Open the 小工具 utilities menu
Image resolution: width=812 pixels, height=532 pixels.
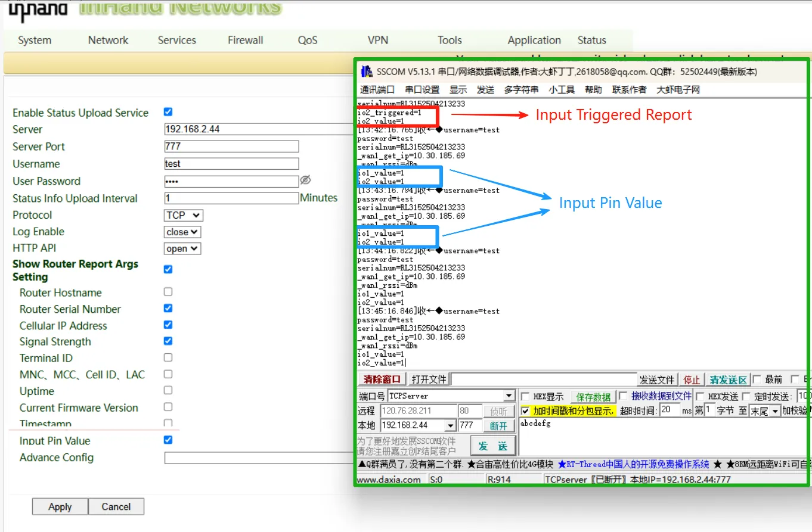click(x=562, y=89)
